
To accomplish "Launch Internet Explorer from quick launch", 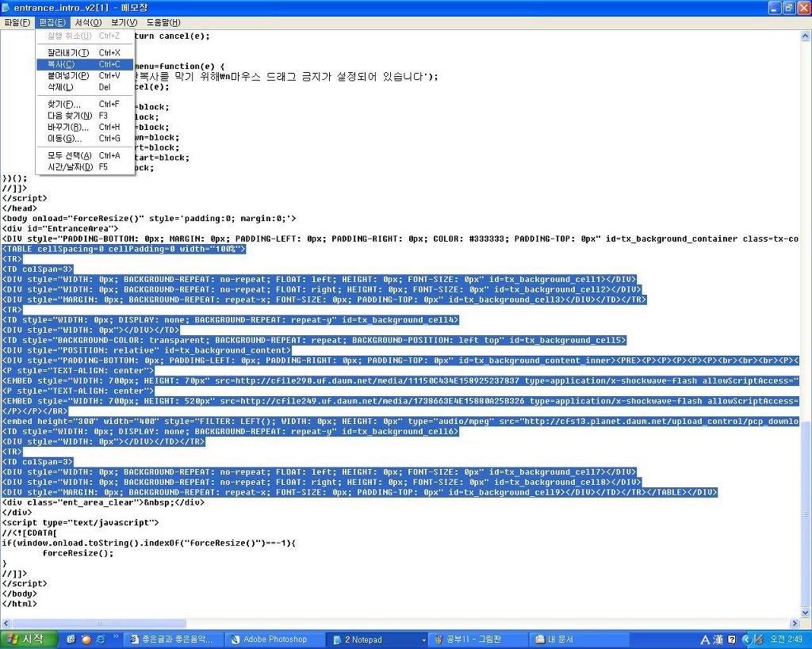I will tap(101, 639).
